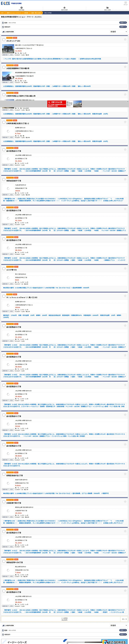Viewport: 129px width, 644px height.
Task: Check 世田谷区等々力6丁目 listing checkbox
Action: pyautogui.click(x=4, y=561)
